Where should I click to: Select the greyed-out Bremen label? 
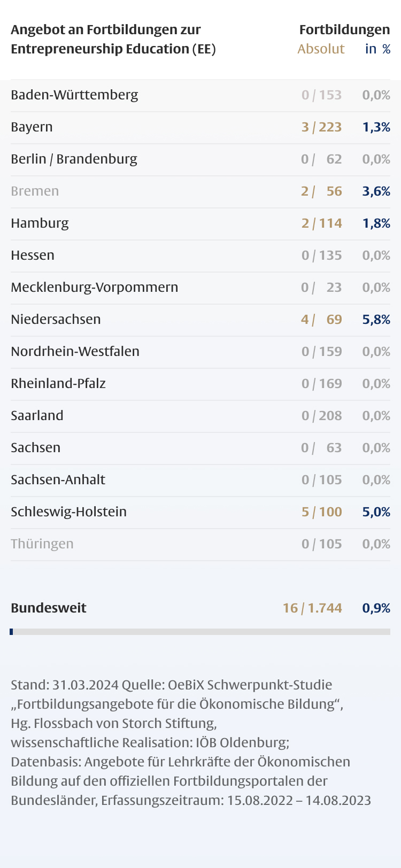[x=35, y=191]
